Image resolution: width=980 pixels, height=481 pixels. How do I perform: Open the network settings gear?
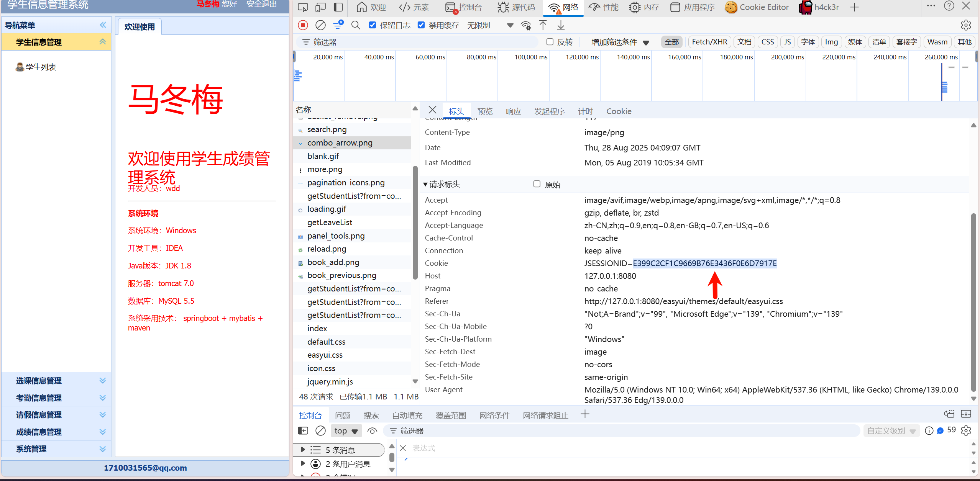(x=965, y=25)
